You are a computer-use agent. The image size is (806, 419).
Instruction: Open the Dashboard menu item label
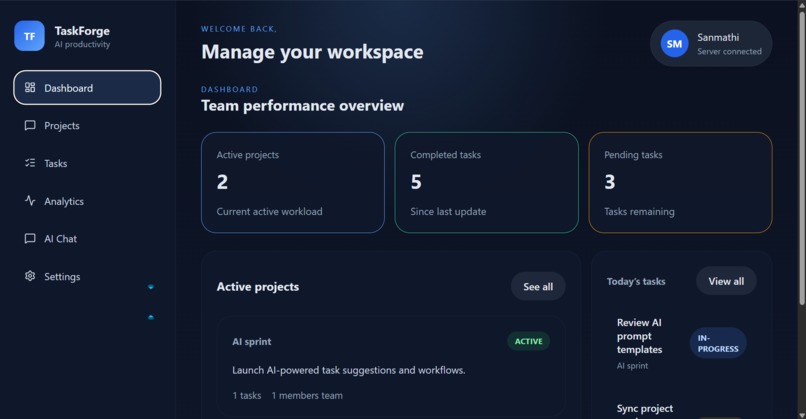click(68, 88)
